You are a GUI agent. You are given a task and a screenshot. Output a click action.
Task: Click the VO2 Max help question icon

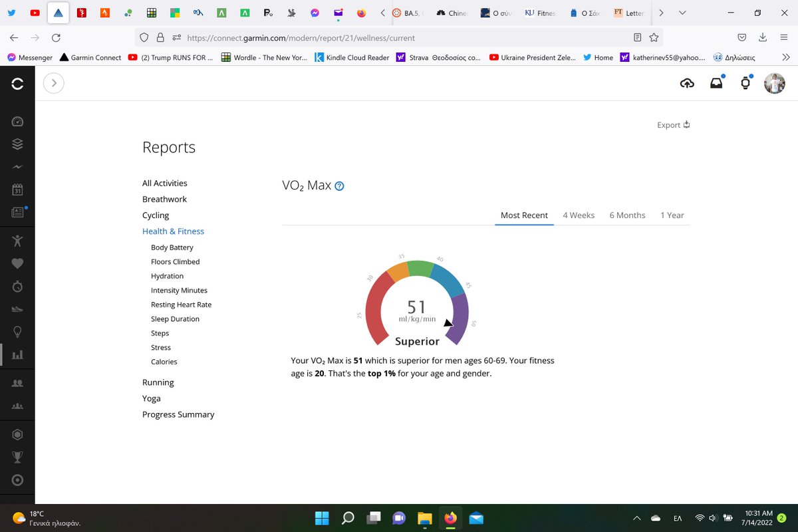pos(339,186)
